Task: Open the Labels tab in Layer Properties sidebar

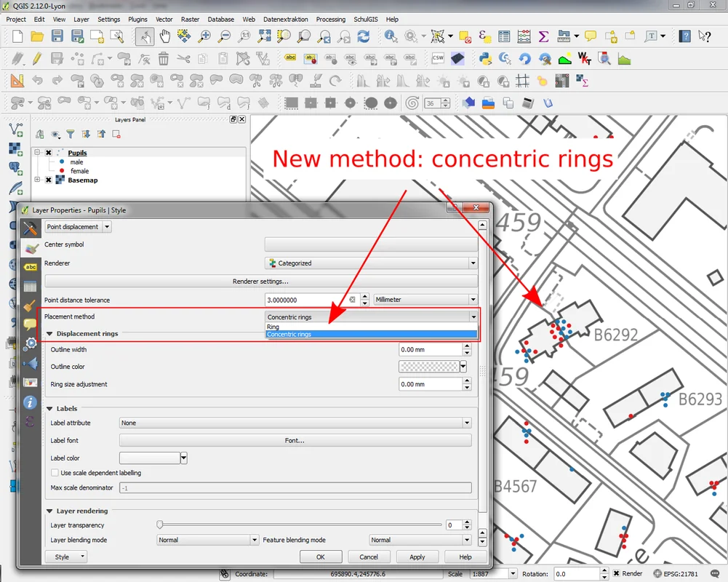Action: (x=30, y=267)
